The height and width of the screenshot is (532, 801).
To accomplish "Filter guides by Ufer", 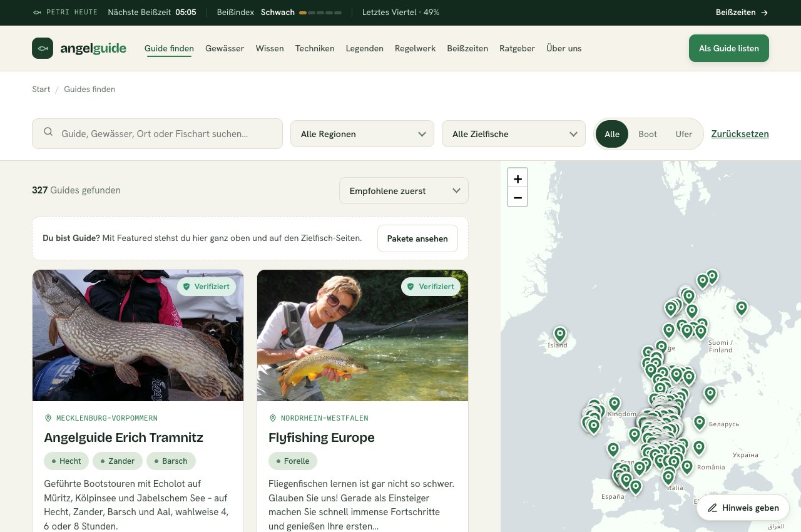I will tap(684, 134).
